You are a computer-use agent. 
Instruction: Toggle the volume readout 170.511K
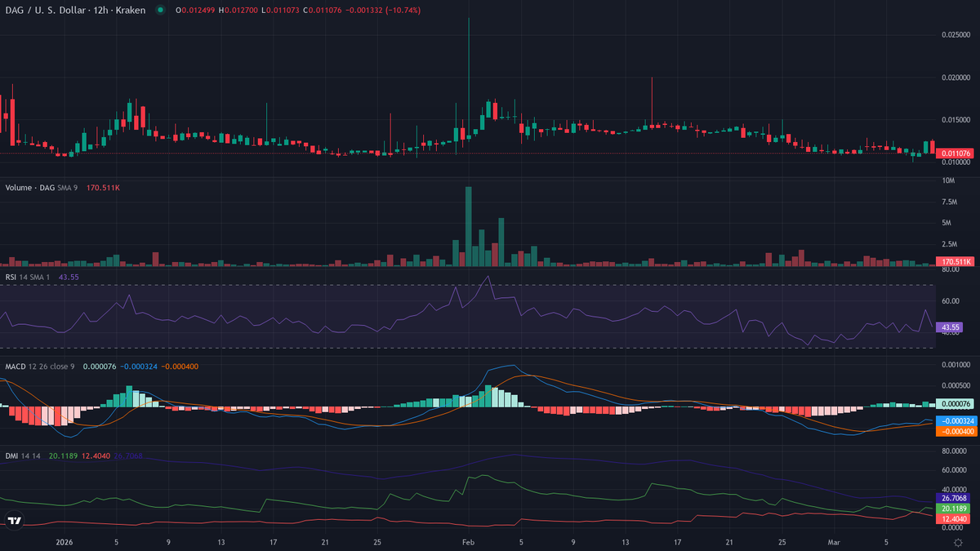pyautogui.click(x=955, y=262)
